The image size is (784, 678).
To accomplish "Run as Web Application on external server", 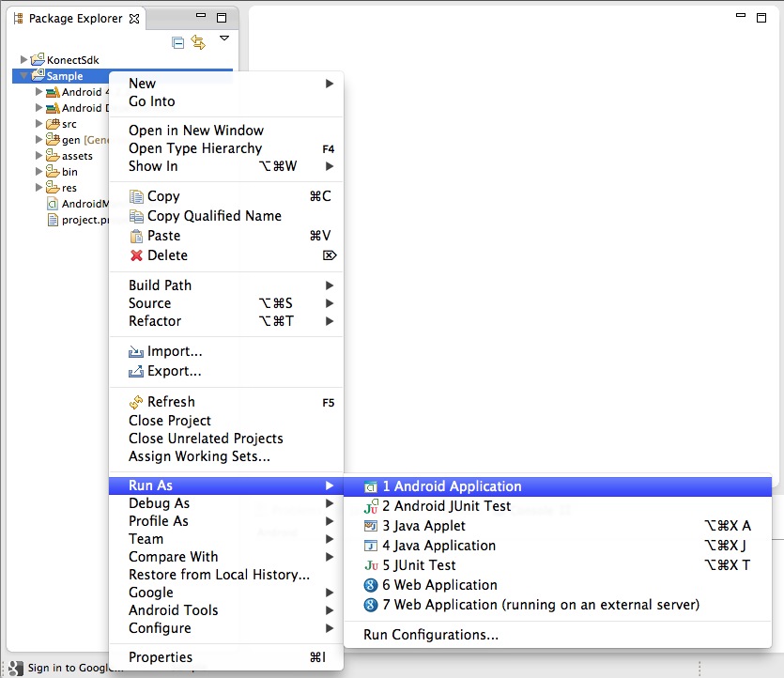I will pyautogui.click(x=558, y=605).
